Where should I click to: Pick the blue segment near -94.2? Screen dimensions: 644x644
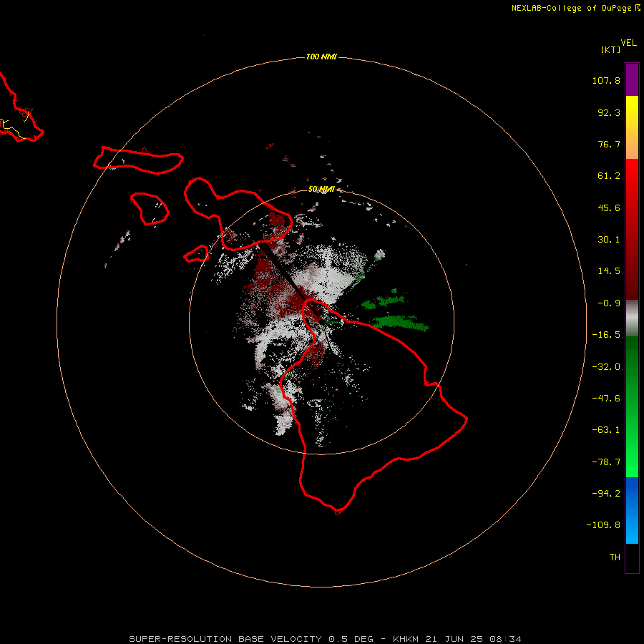pyautogui.click(x=632, y=493)
